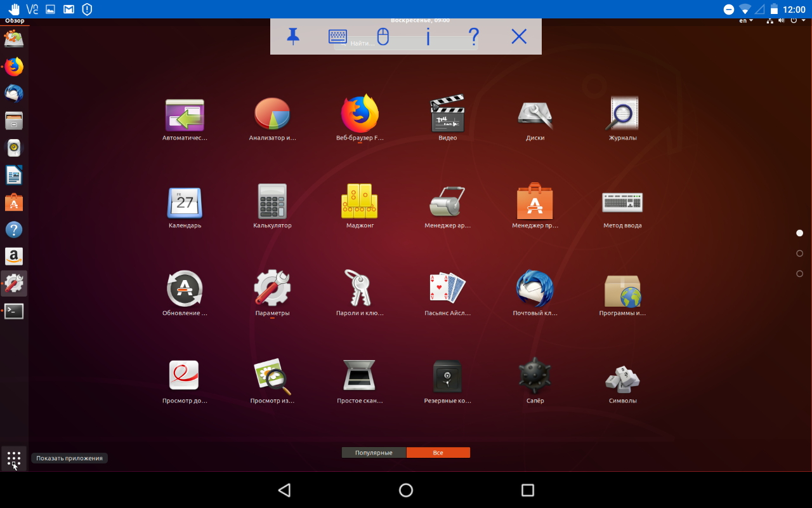
Task: Open the Символы character map
Action: [622, 382]
